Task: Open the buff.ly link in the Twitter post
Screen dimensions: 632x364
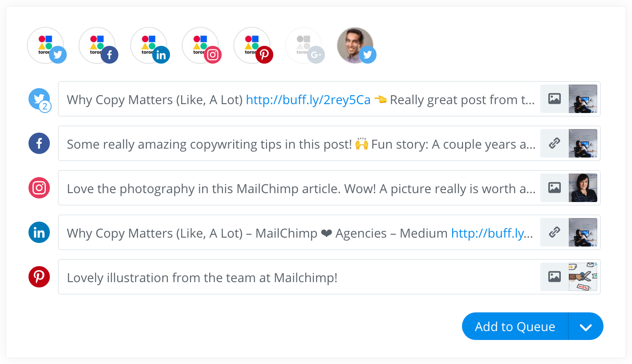Action: pyautogui.click(x=308, y=100)
